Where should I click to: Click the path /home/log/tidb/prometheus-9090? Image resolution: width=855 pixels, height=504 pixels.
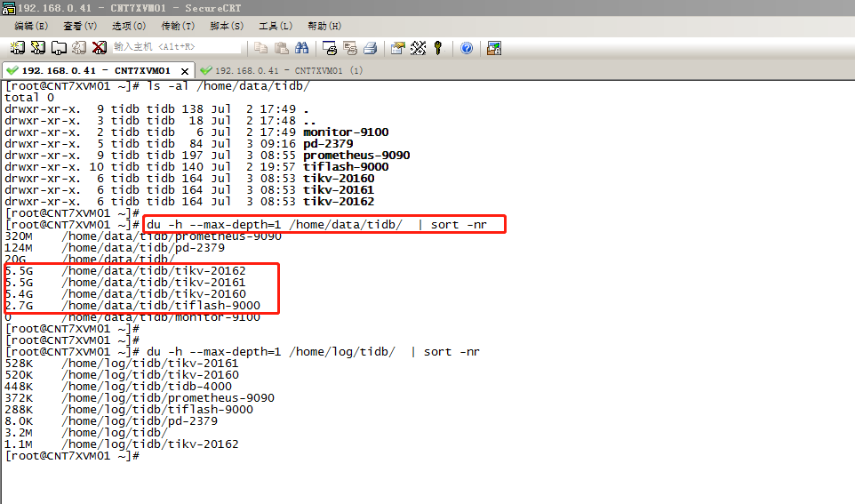[168, 397]
